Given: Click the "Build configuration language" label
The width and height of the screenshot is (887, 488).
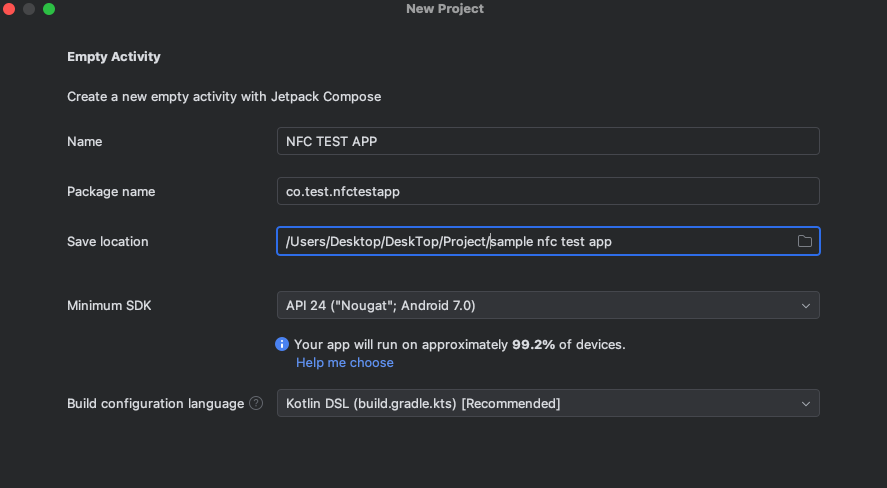Looking at the screenshot, I should [x=155, y=403].
